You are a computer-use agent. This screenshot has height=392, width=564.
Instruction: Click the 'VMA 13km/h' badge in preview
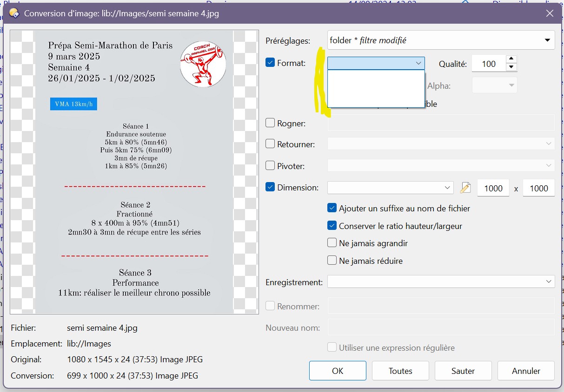(x=73, y=104)
